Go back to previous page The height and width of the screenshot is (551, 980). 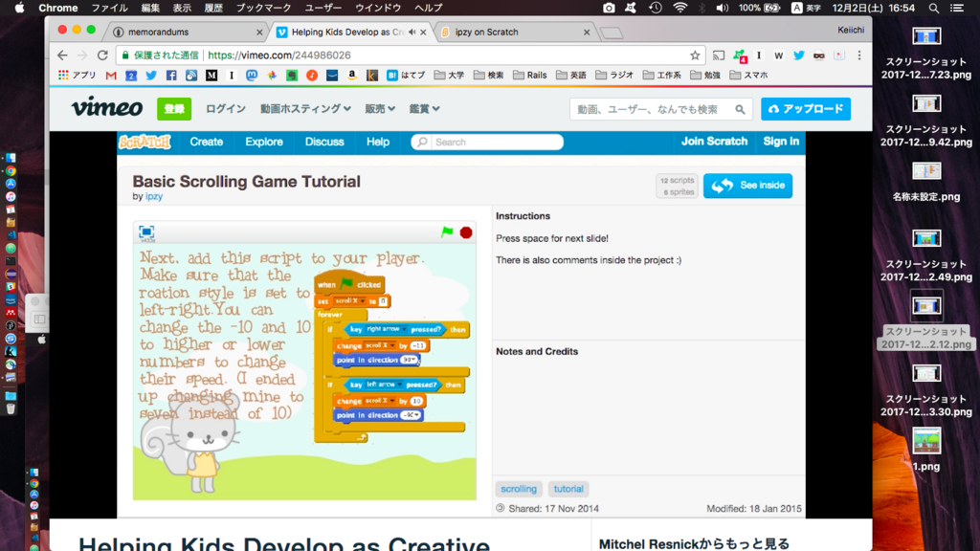tap(62, 55)
